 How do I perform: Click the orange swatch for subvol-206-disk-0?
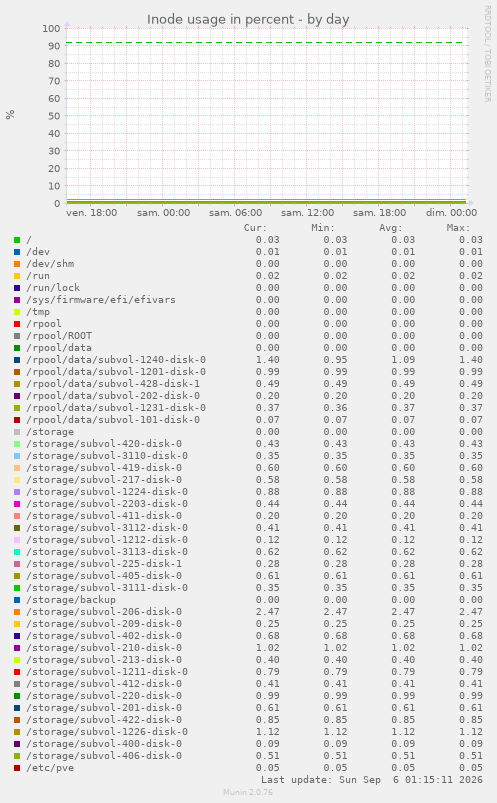point(17,612)
